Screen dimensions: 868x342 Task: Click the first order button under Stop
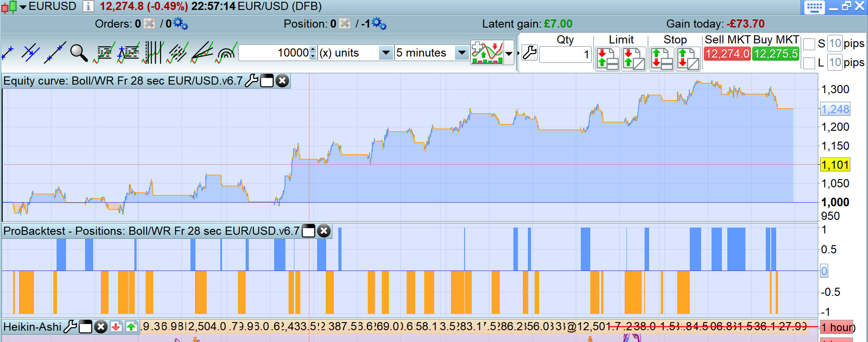pos(662,59)
